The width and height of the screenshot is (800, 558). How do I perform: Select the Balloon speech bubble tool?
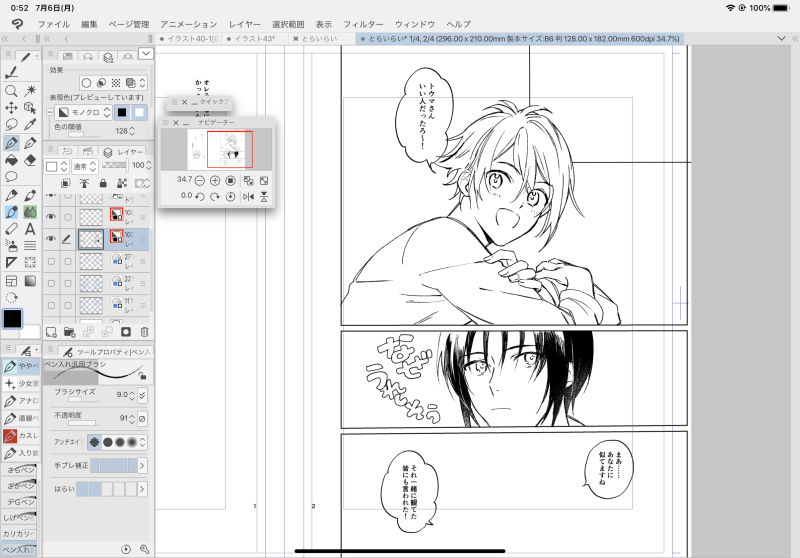click(x=11, y=177)
